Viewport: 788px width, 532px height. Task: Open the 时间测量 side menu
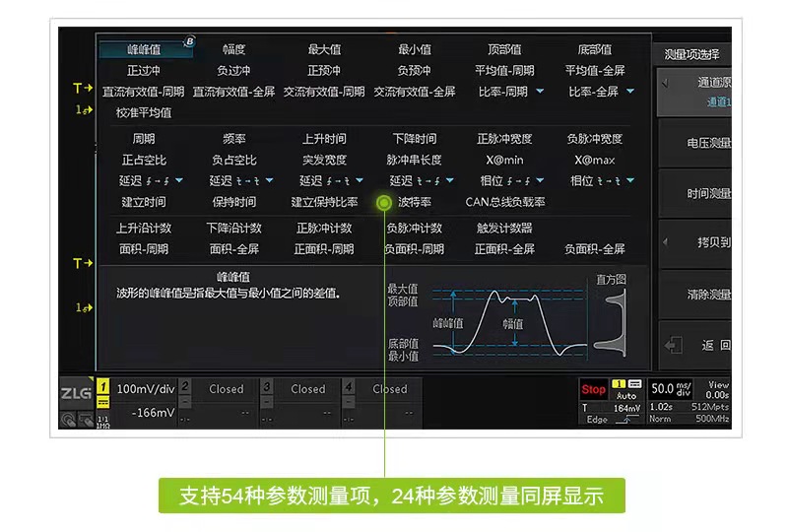[x=695, y=193]
